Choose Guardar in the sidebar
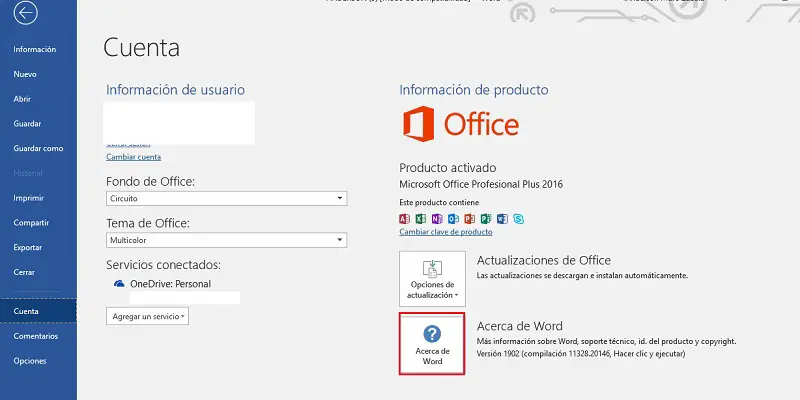Image resolution: width=800 pixels, height=400 pixels. coord(27,123)
